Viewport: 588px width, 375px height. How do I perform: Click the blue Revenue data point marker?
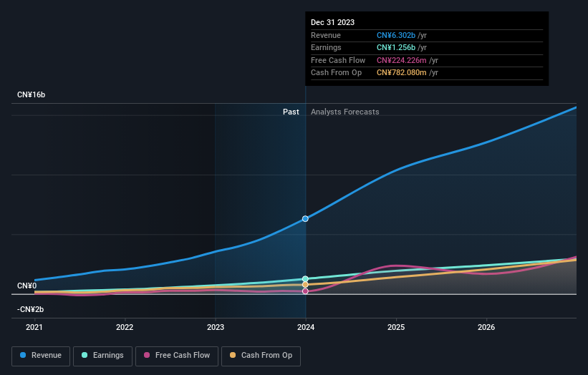pos(305,219)
